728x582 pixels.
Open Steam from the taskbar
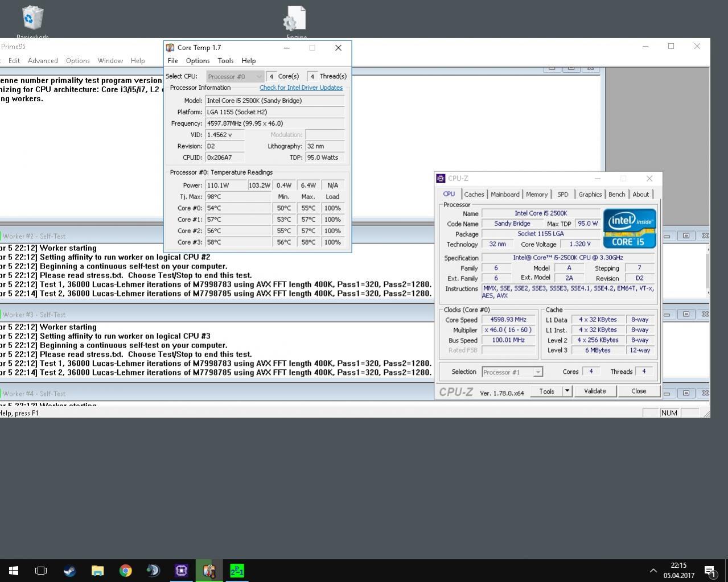69,570
